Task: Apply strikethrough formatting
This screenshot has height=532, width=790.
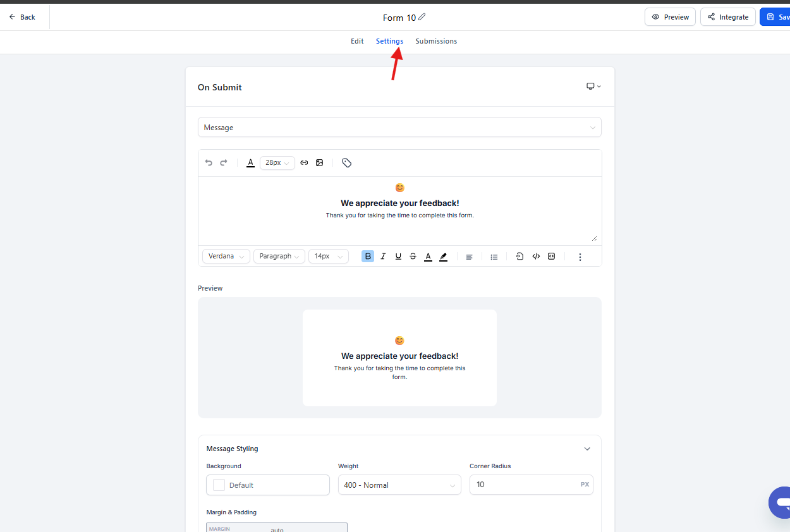Action: click(x=413, y=257)
